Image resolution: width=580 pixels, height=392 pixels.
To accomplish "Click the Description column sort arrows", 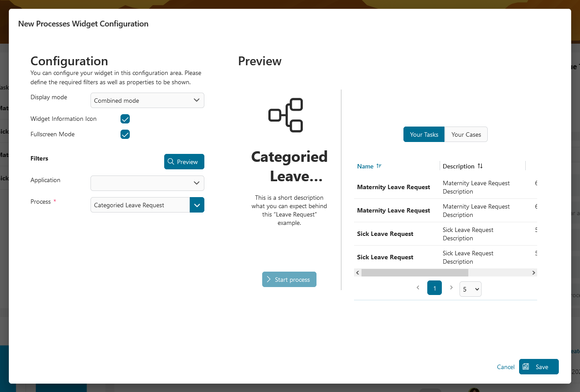I will point(480,166).
